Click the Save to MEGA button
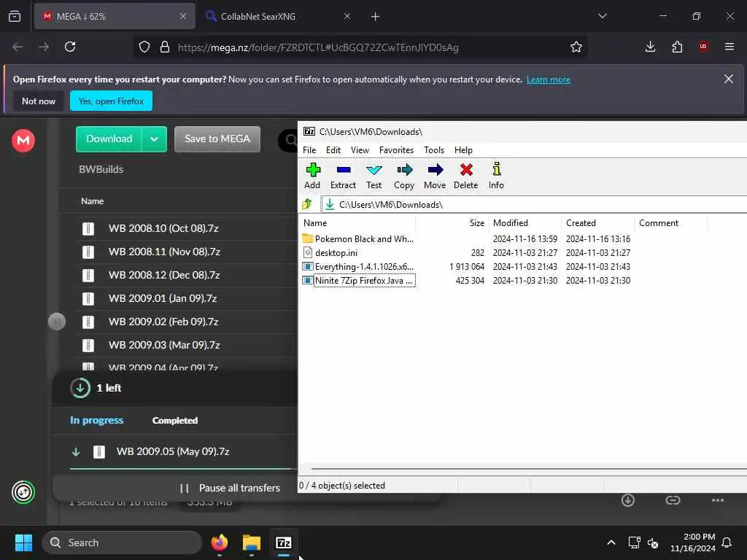 tap(217, 139)
